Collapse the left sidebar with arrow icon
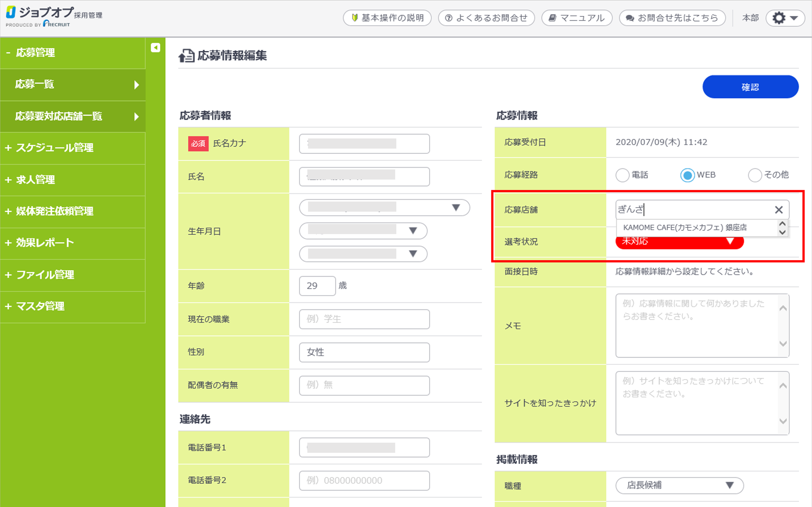The image size is (812, 507). tap(155, 48)
